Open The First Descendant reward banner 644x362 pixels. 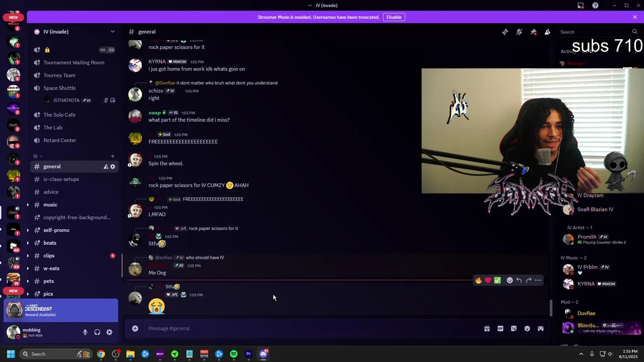click(61, 311)
